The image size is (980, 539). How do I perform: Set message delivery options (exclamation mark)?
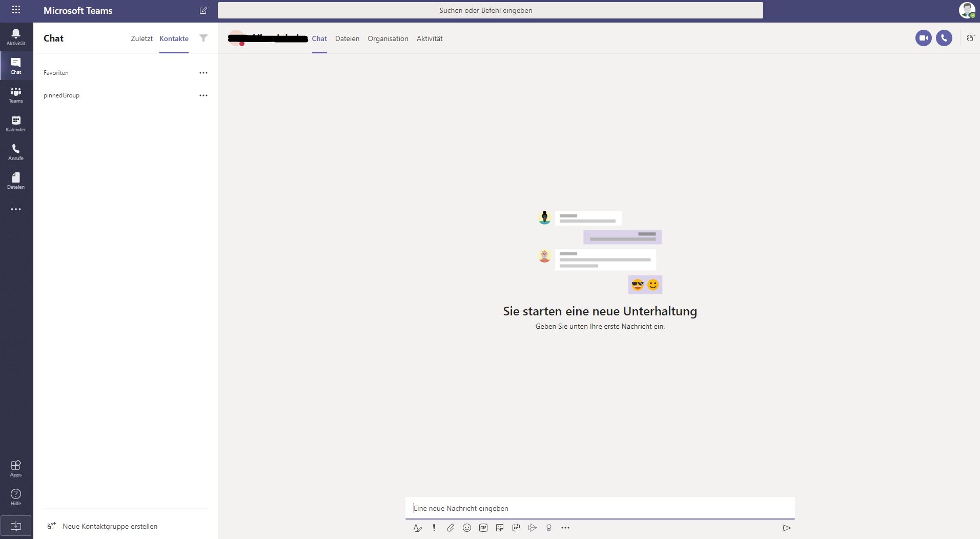click(x=434, y=528)
